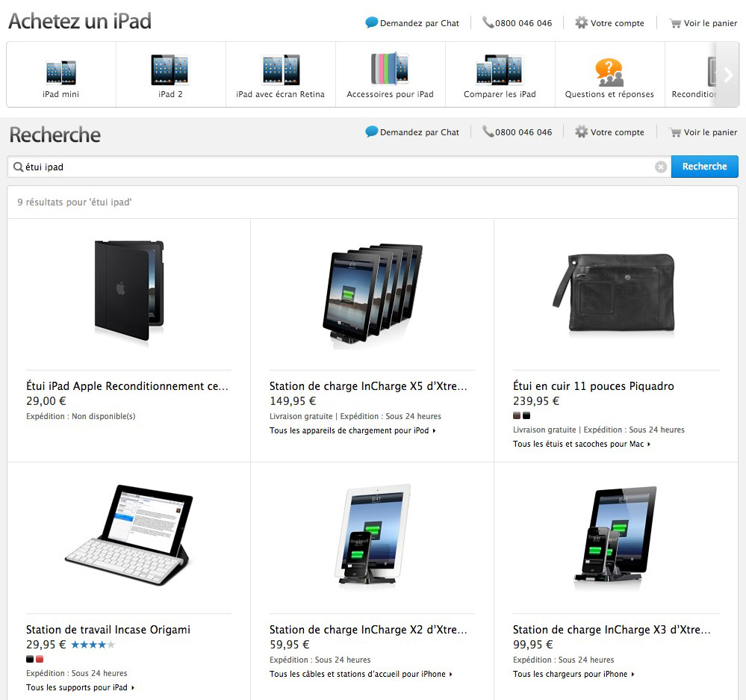Open 'Tous les étuis et sacoches pour Mac'
Image resolution: width=746 pixels, height=700 pixels.
[x=582, y=444]
